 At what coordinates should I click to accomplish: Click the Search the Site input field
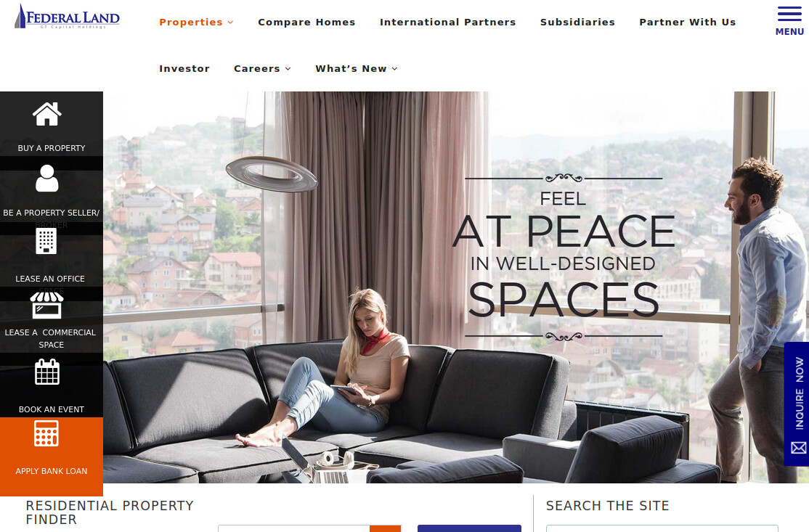pos(662,528)
